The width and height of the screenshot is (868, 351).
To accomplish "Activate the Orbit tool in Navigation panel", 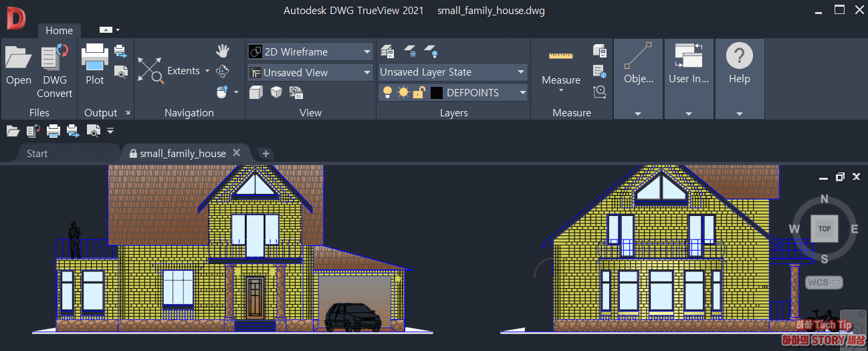I will coord(223,70).
